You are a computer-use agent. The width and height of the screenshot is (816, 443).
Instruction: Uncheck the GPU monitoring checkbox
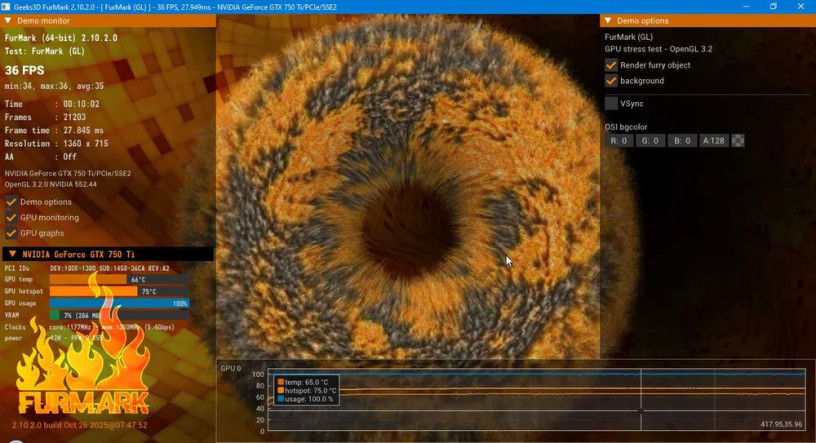11,217
